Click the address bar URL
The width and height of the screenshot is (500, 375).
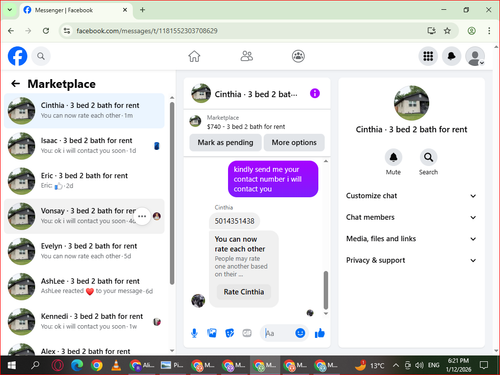click(x=147, y=31)
